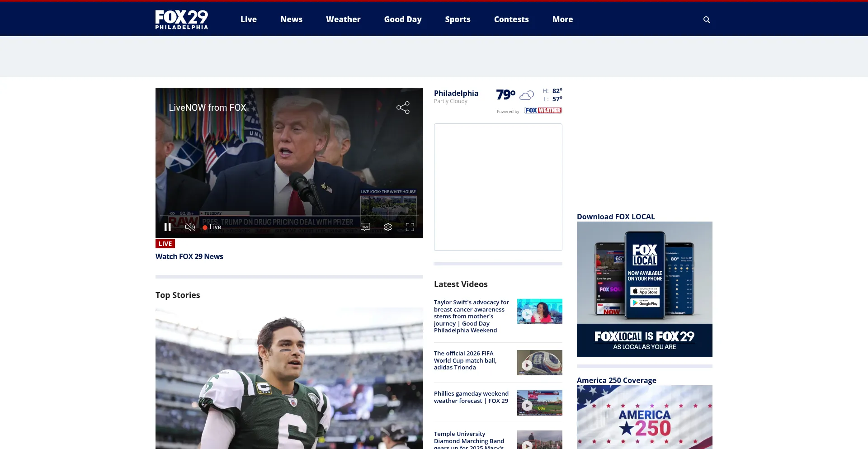Screen dimensions: 868x449
Task: Enter fullscreen video mode
Action: 410,227
